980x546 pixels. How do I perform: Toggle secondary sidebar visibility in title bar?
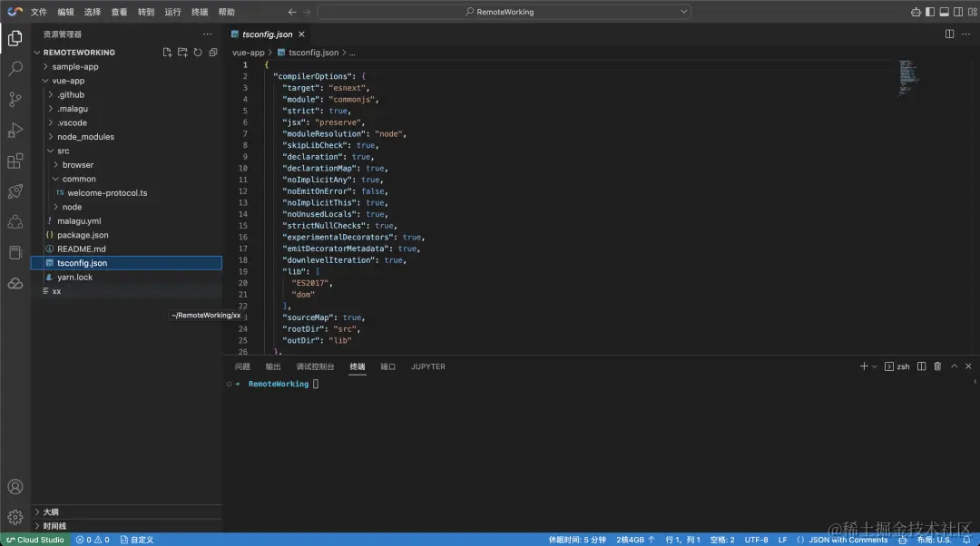tap(957, 12)
